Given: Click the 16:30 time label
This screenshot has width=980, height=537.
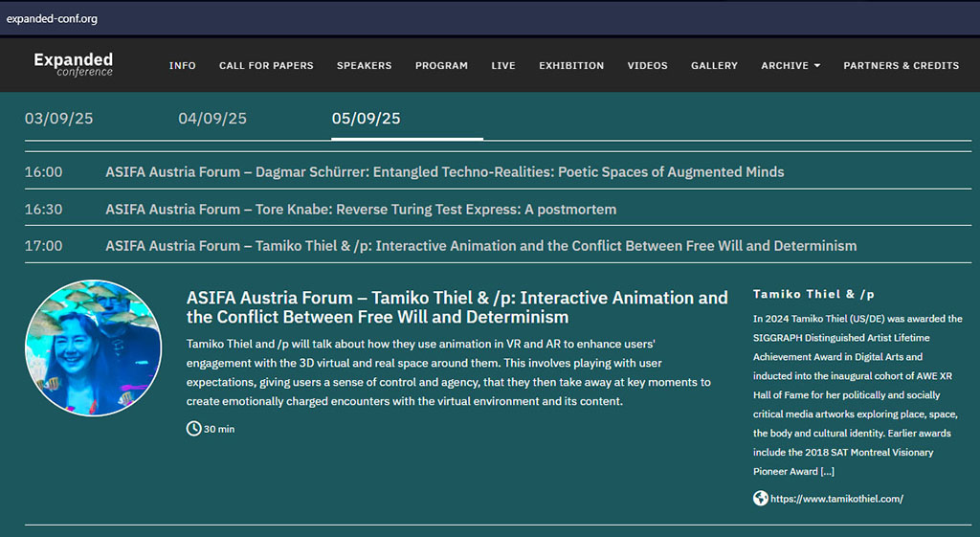Looking at the screenshot, I should [x=43, y=209].
